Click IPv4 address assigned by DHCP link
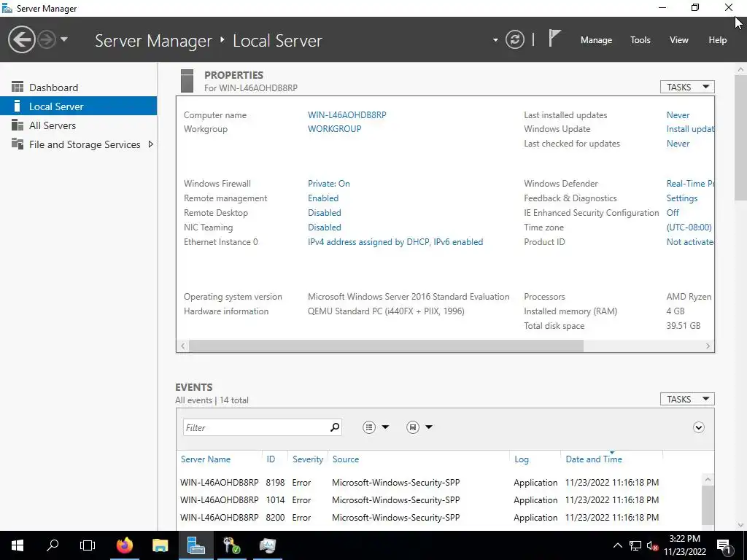 (x=395, y=242)
